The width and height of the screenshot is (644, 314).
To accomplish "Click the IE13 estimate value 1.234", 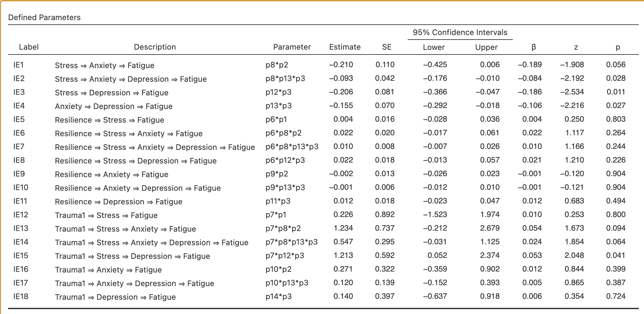I will click(x=343, y=228).
